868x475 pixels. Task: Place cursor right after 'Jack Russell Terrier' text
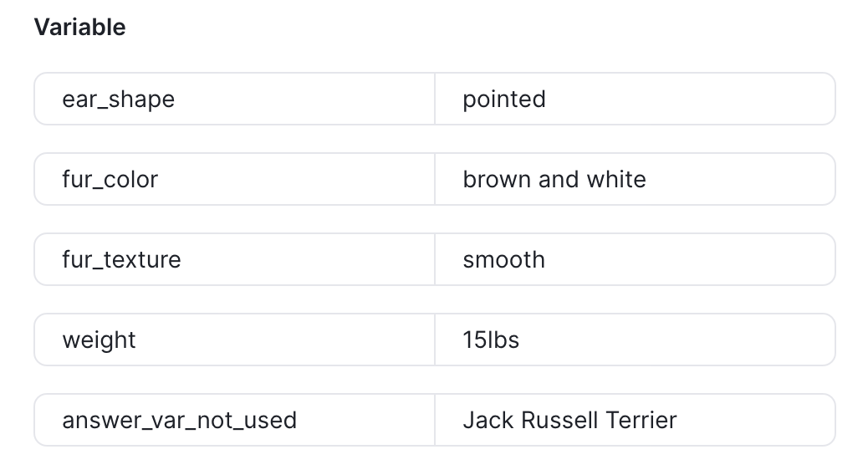tap(677, 420)
